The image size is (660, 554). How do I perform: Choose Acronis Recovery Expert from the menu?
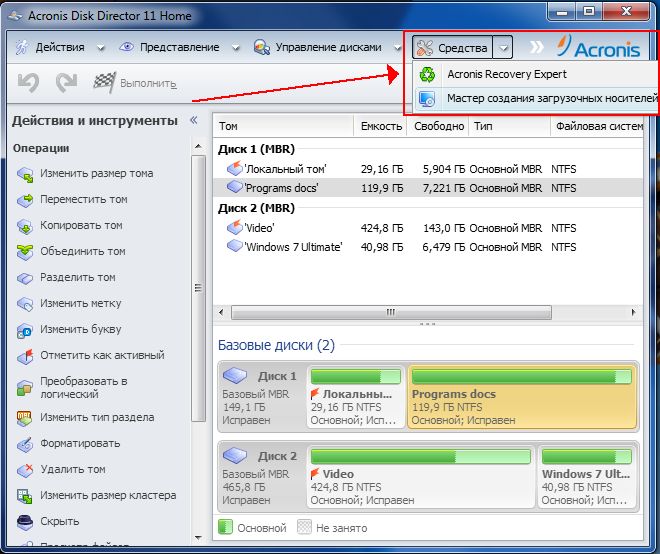click(536, 74)
